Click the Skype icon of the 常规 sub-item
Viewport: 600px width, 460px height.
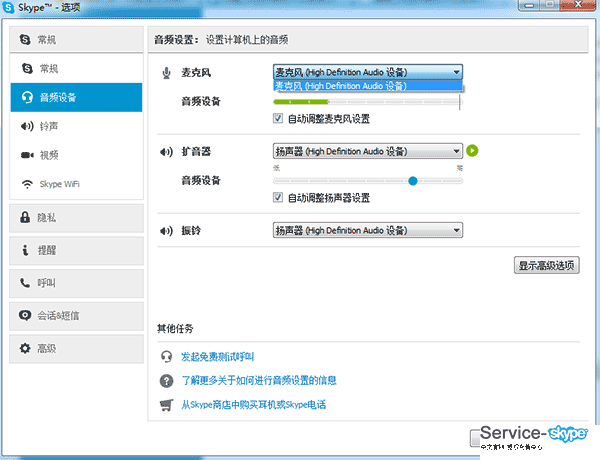click(x=27, y=69)
